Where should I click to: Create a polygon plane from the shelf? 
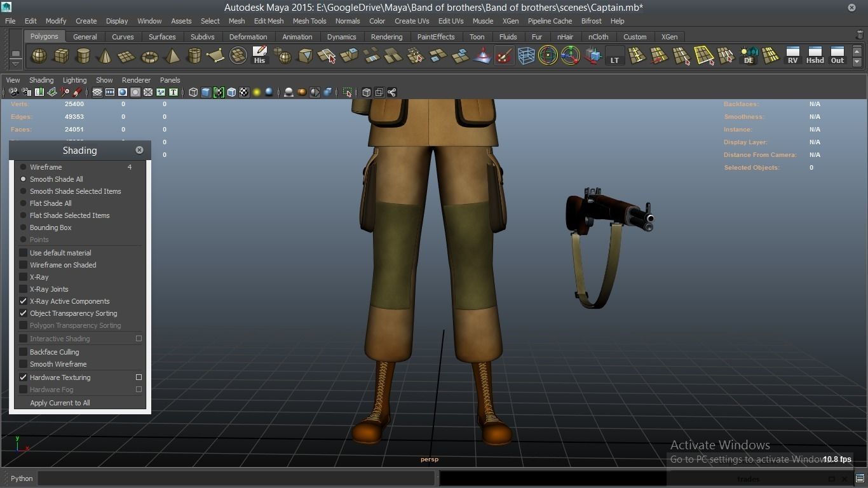click(127, 56)
